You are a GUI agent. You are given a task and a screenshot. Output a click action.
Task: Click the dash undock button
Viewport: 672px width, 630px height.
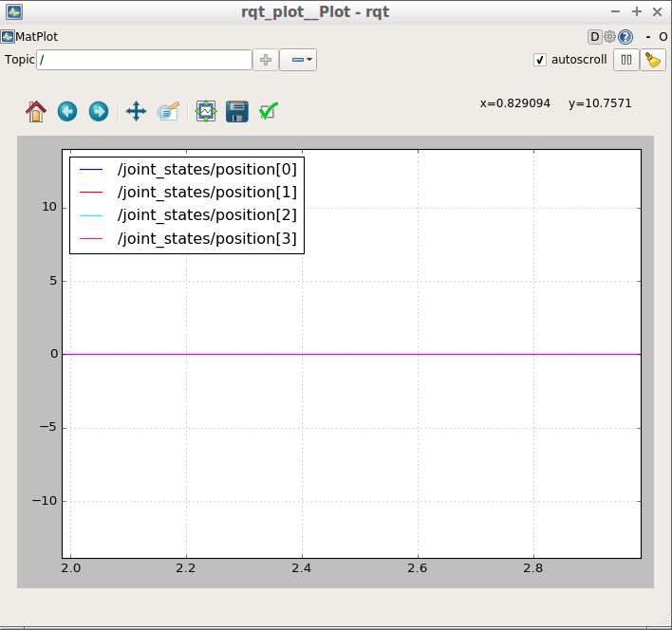tap(648, 37)
